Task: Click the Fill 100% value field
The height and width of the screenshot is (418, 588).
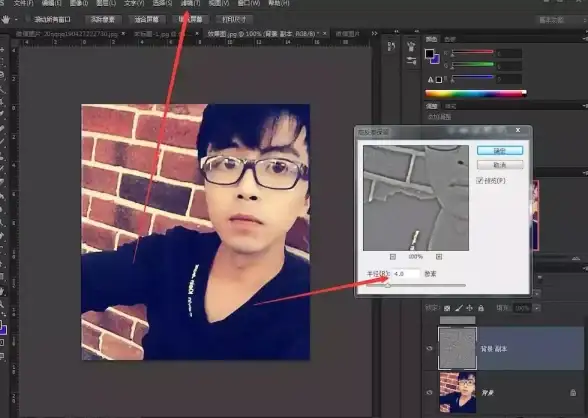Action: pos(523,308)
